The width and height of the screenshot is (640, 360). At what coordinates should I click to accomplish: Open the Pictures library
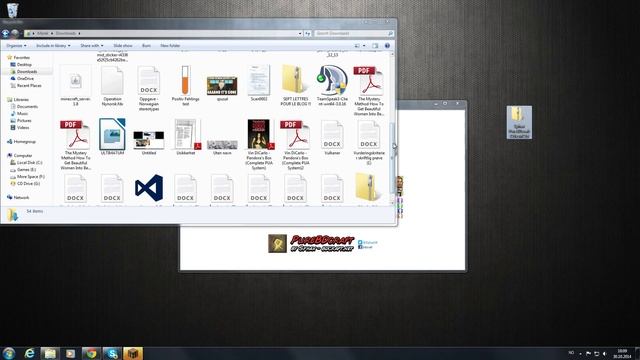coord(24,120)
